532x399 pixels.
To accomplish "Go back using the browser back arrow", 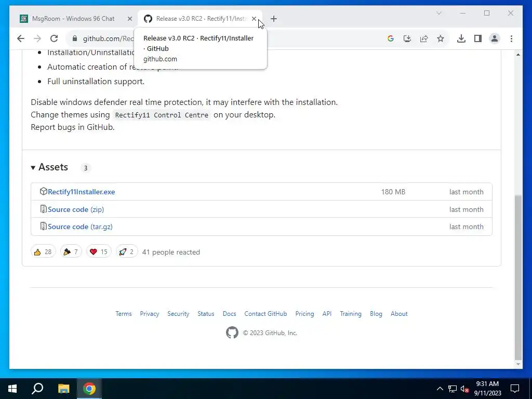I will pyautogui.click(x=21, y=38).
